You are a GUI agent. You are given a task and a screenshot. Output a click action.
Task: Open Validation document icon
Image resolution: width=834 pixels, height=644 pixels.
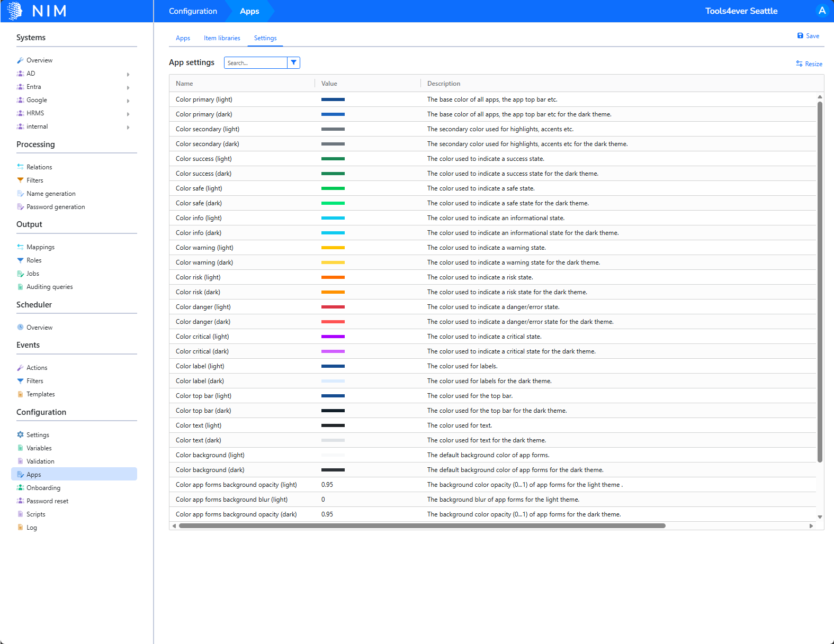[x=20, y=461]
